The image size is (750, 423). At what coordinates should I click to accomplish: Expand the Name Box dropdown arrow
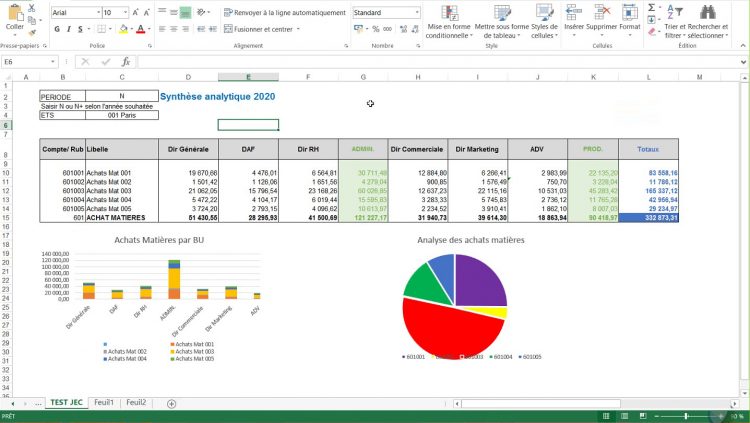pyautogui.click(x=53, y=62)
